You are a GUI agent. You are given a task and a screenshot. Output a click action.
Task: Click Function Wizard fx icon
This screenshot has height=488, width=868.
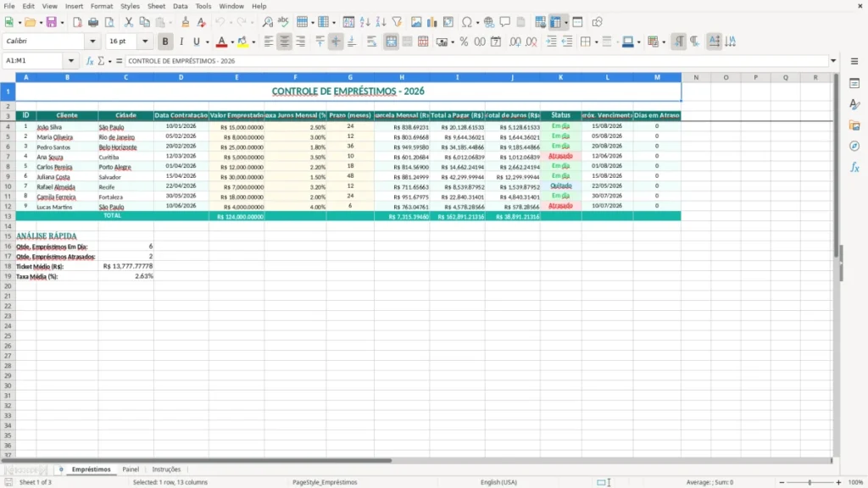point(90,61)
